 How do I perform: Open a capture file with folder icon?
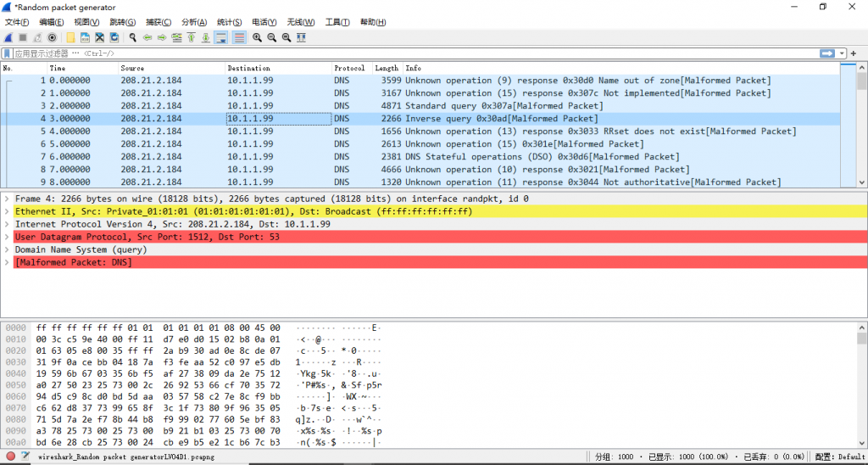(x=70, y=37)
